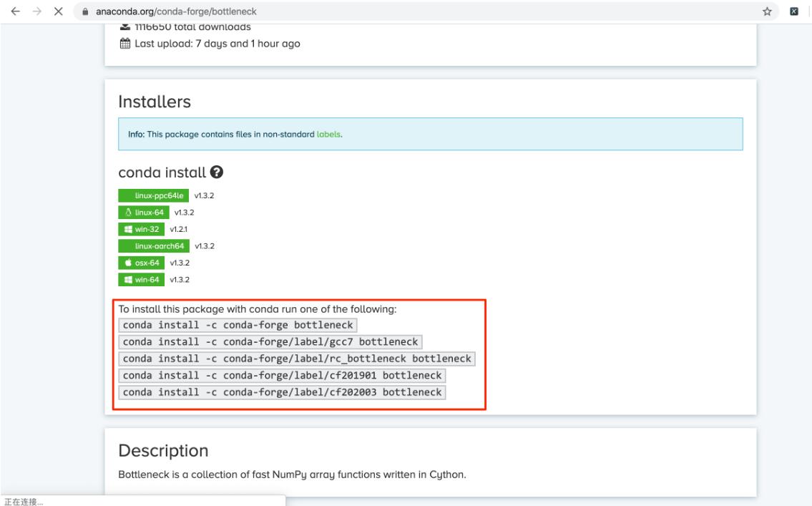
Task: Select the linux-aarch64 platform badge
Action: coord(154,246)
